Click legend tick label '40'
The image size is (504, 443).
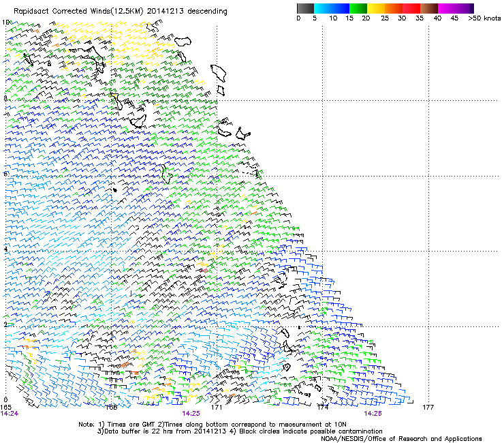click(437, 18)
